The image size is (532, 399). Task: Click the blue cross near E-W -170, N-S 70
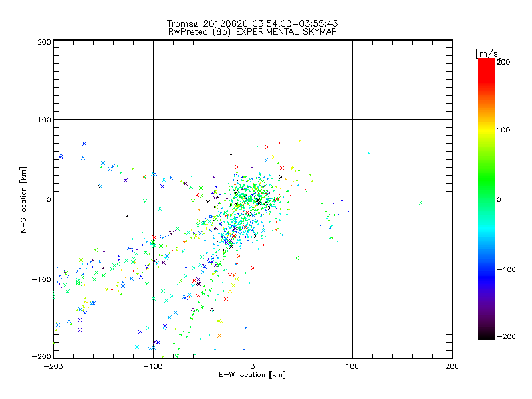84,144
